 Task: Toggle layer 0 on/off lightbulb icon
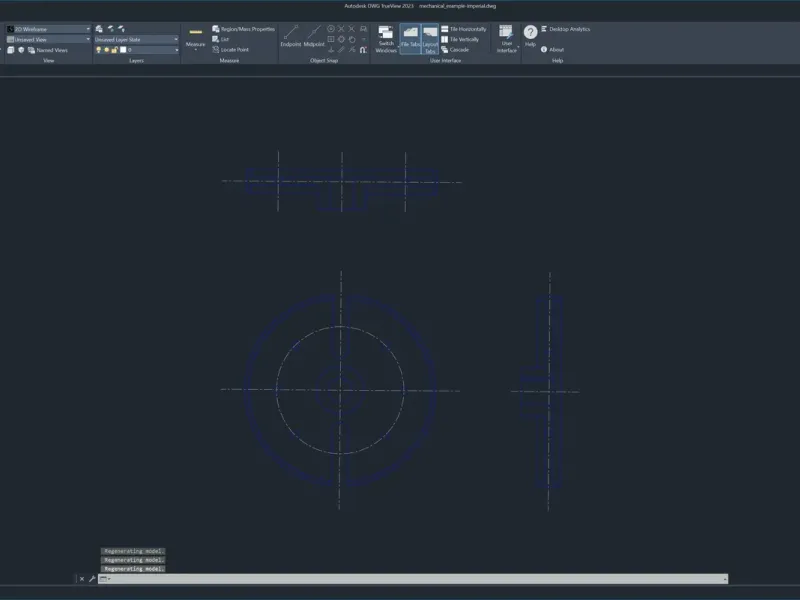98,50
